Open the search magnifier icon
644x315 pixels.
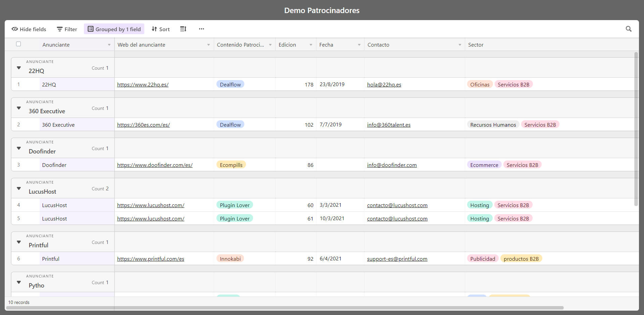click(x=629, y=29)
